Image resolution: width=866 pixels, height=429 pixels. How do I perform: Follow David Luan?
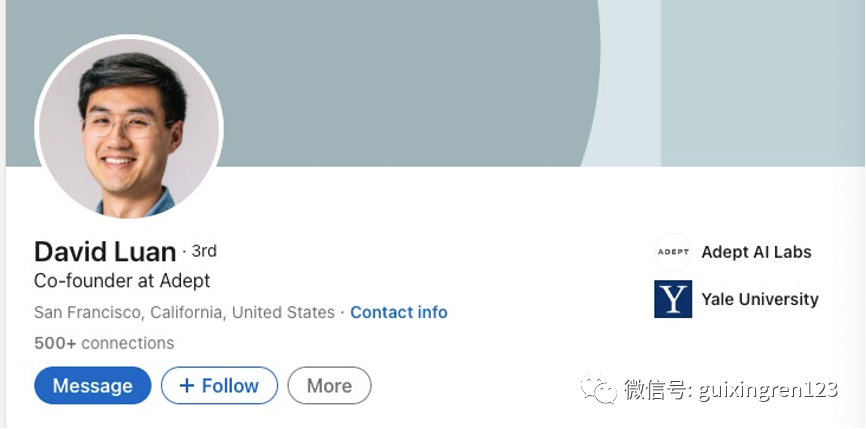point(219,386)
